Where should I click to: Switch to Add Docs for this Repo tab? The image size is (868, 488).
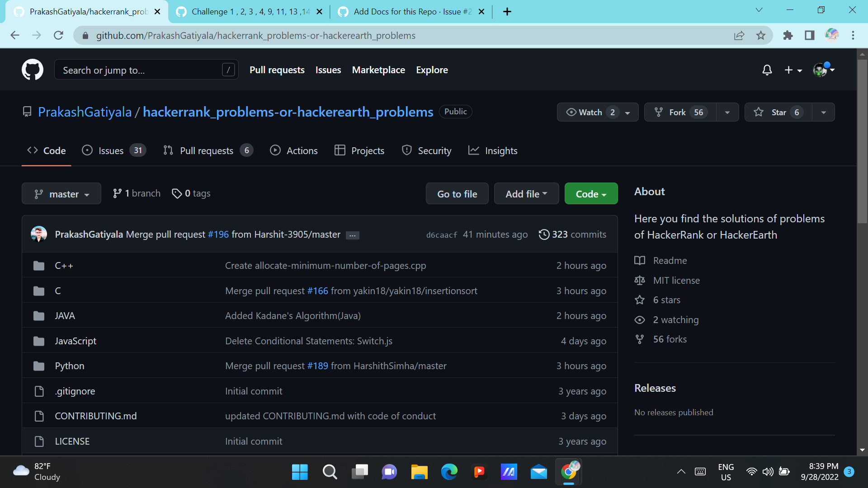[412, 12]
